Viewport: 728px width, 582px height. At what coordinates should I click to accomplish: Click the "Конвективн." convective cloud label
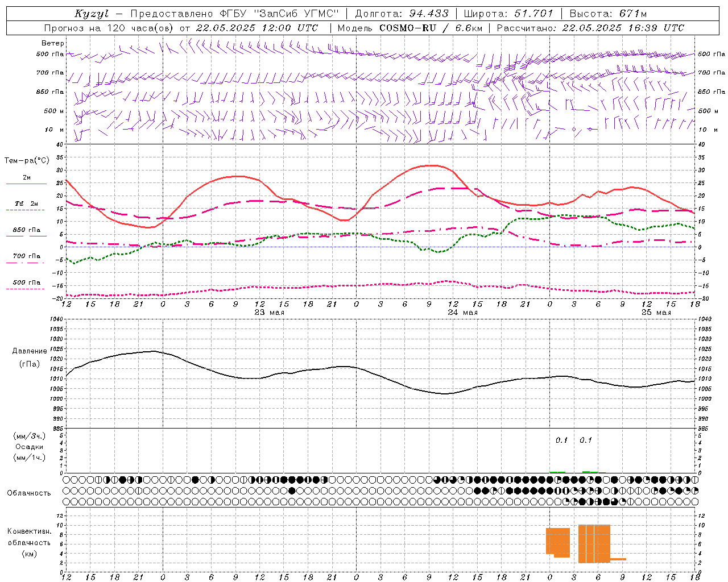click(x=30, y=531)
